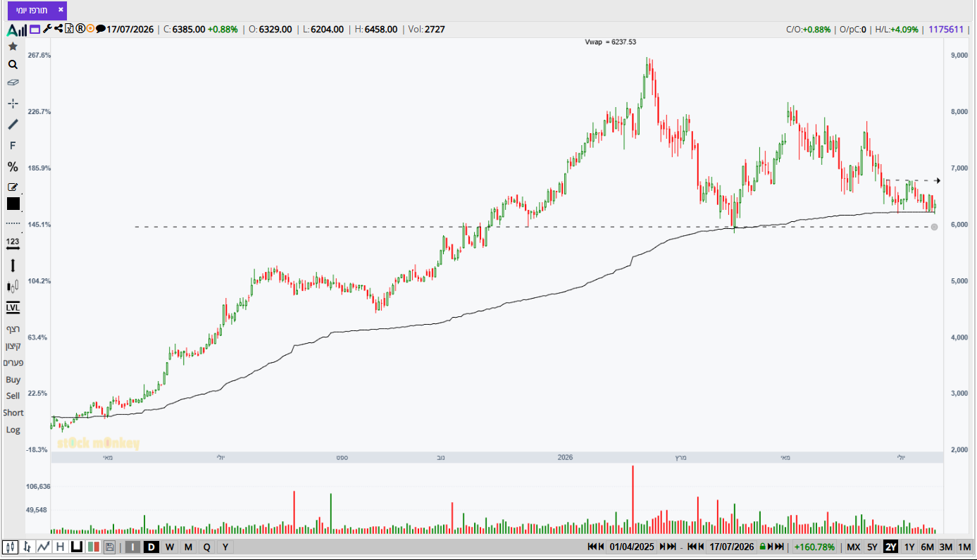Viewport: 977px width, 560px height.
Task: Select the 6M range button
Action: (928, 547)
